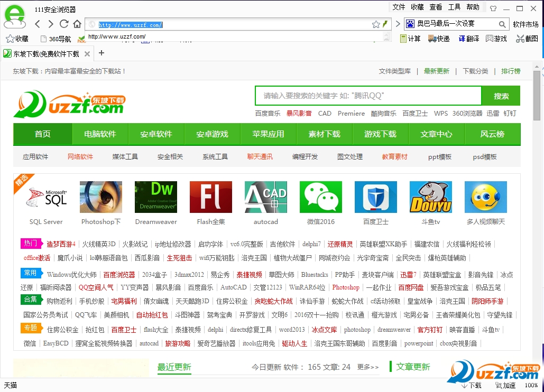Click the uzzf.com 东坡下载 logo
The image size is (544, 392).
[x=69, y=104]
